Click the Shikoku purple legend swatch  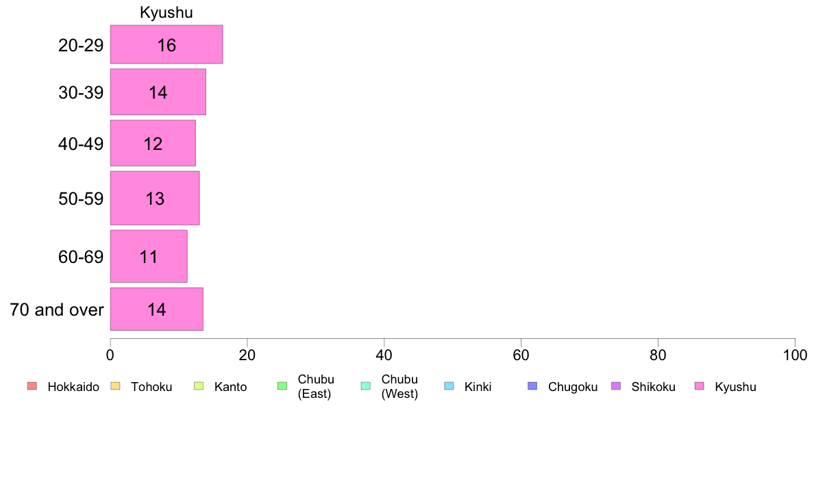(616, 386)
